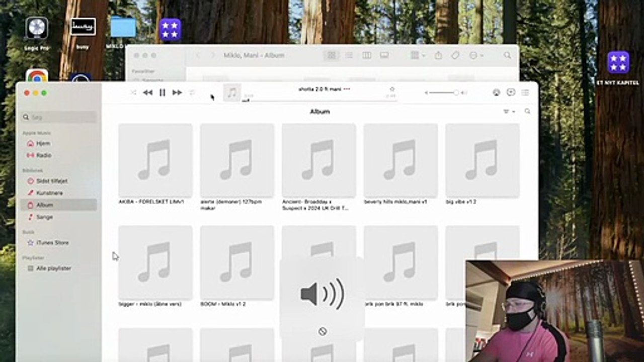
Task: Open more options for sholla 2.0 track
Action: pyautogui.click(x=347, y=89)
